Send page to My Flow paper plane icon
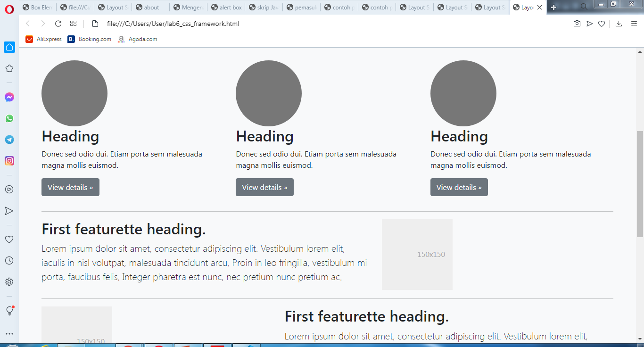The image size is (644, 347). point(589,23)
